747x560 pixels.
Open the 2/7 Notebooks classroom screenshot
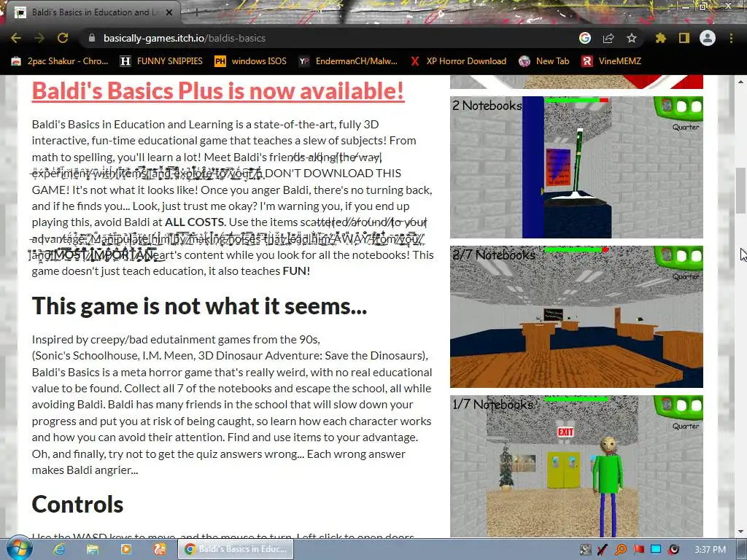576,316
